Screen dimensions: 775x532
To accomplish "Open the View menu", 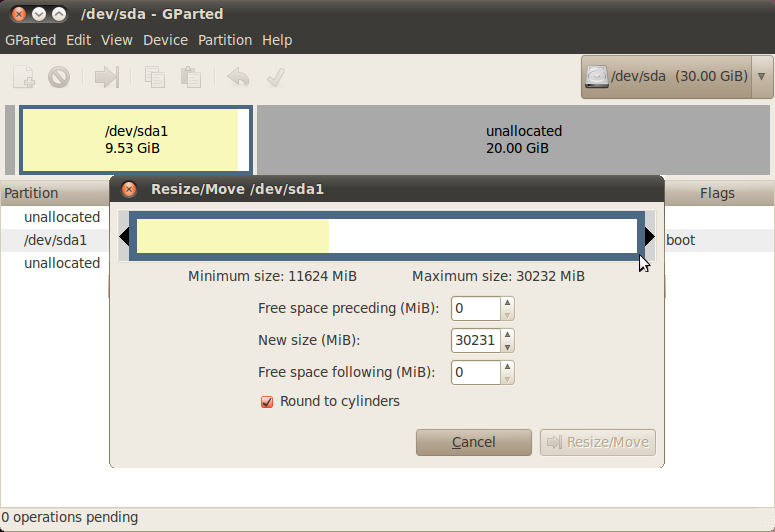I will point(117,40).
